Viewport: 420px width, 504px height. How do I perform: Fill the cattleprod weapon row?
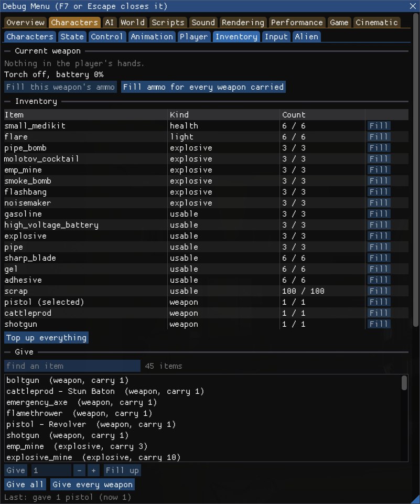[x=379, y=313]
